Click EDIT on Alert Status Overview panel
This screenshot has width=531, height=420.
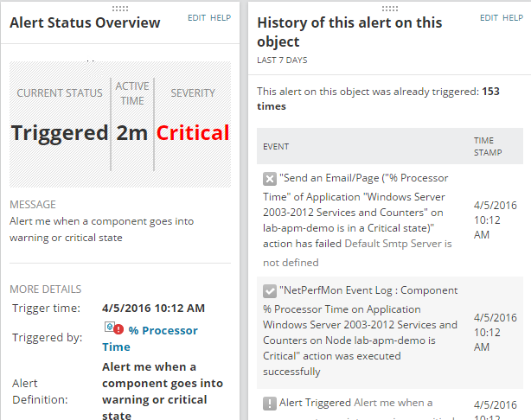tap(197, 17)
